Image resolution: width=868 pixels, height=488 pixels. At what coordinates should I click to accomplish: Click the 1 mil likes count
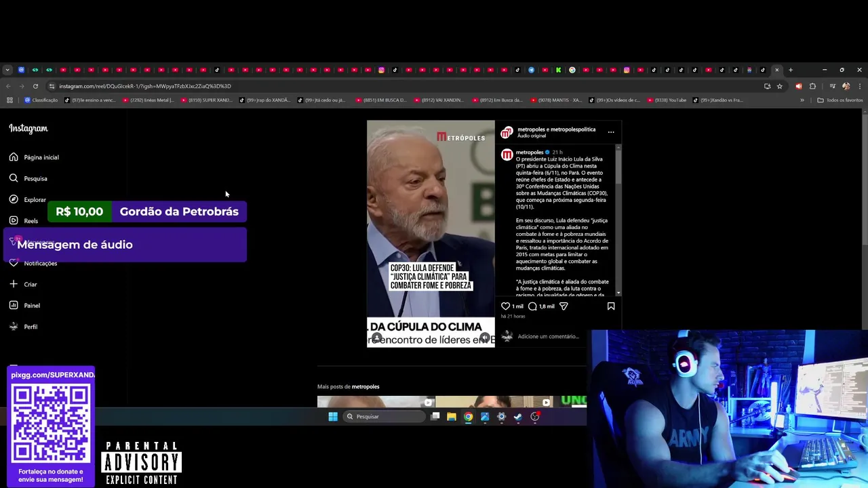click(517, 306)
